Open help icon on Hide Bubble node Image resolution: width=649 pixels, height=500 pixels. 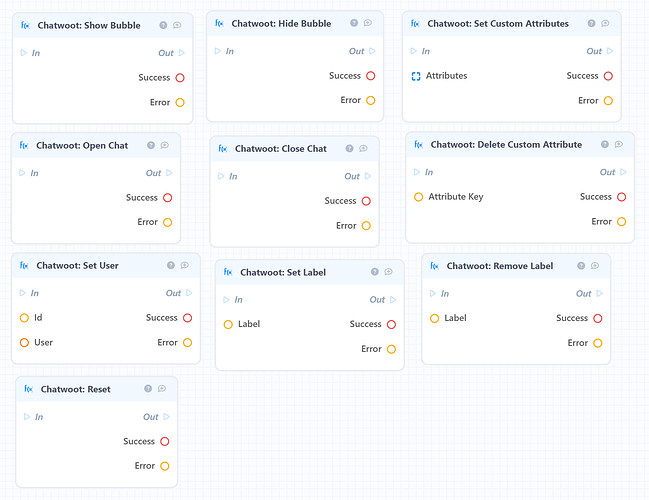point(354,23)
